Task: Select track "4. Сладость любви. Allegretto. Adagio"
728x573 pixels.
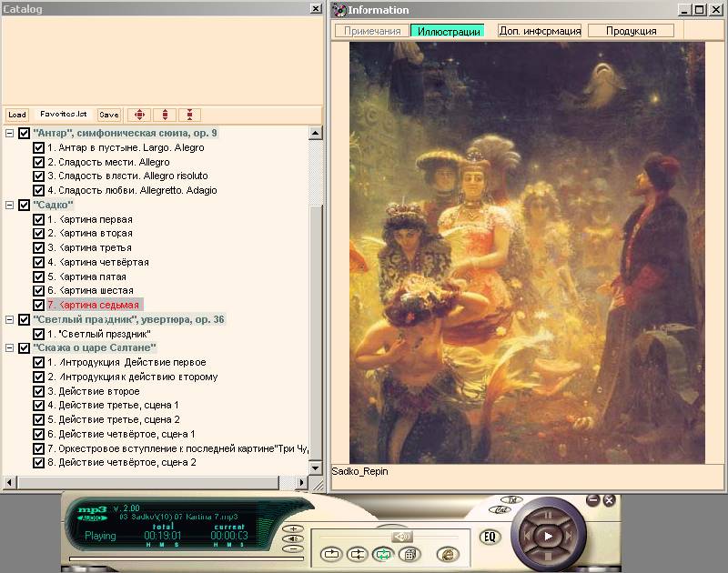Action: (132, 190)
